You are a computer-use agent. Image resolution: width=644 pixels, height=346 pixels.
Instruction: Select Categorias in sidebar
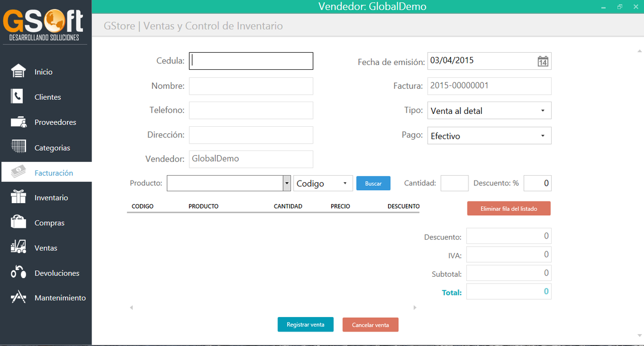coord(52,148)
